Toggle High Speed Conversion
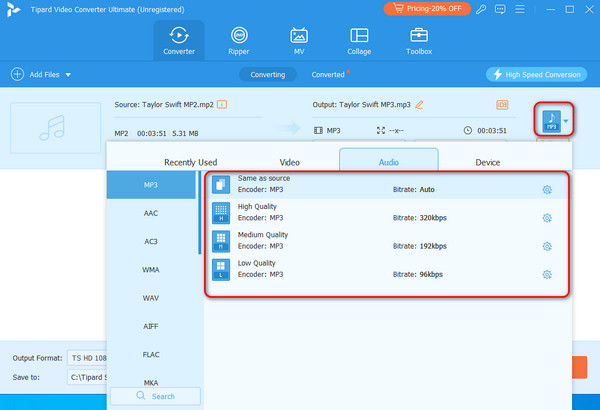600x410 pixels. 536,74
